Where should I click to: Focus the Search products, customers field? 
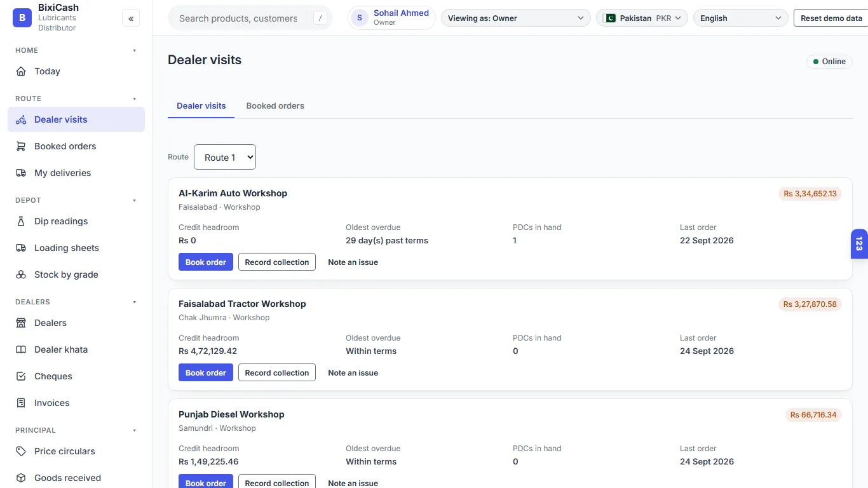coord(250,18)
